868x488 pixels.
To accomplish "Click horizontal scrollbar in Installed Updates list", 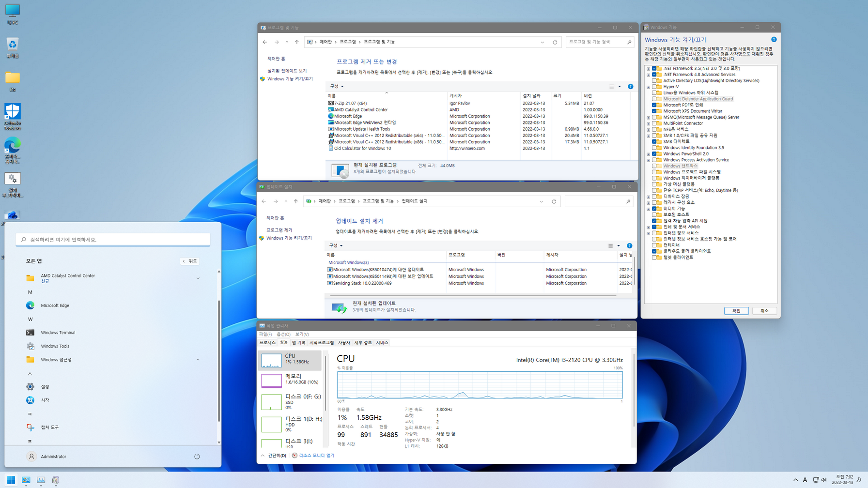I will [473, 295].
